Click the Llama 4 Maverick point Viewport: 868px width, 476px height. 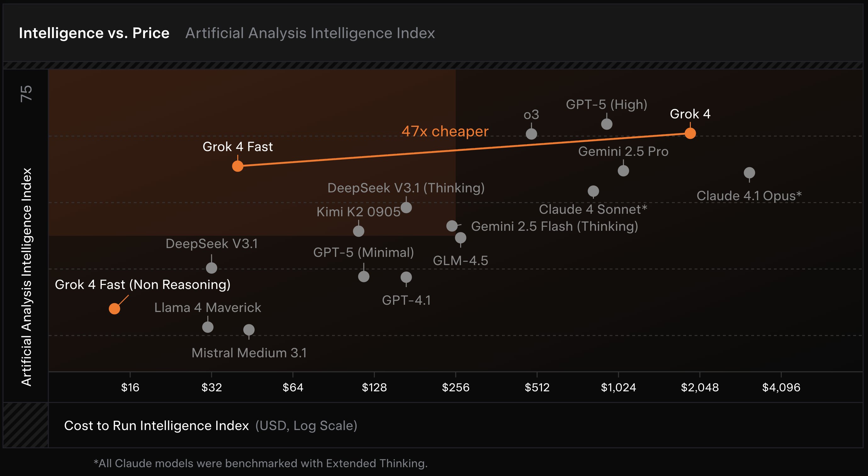208,327
